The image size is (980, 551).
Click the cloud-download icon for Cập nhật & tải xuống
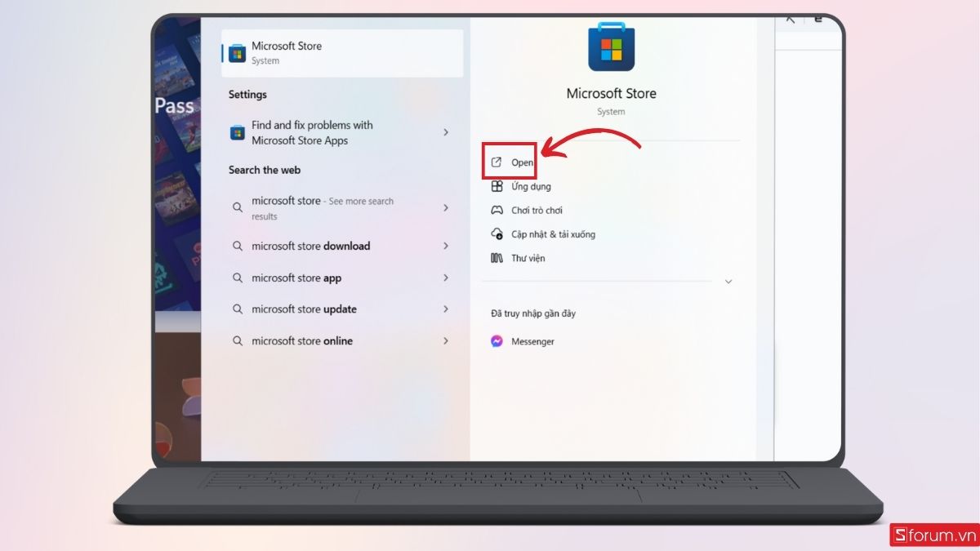coord(497,233)
